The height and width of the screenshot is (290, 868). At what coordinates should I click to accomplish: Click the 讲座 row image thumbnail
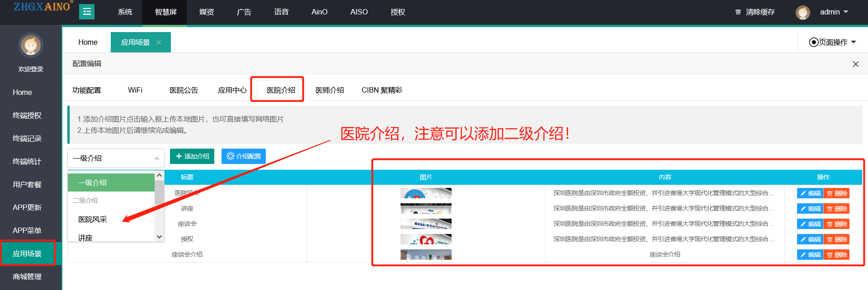[x=426, y=209]
